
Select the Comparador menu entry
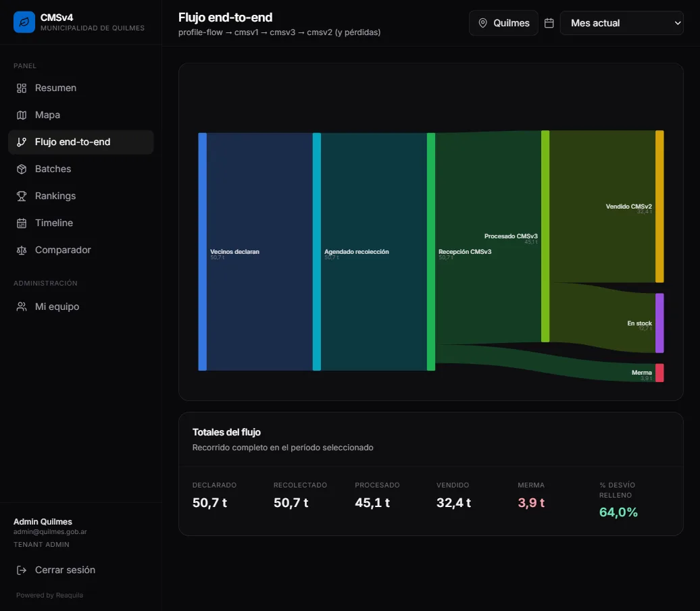coord(81,250)
